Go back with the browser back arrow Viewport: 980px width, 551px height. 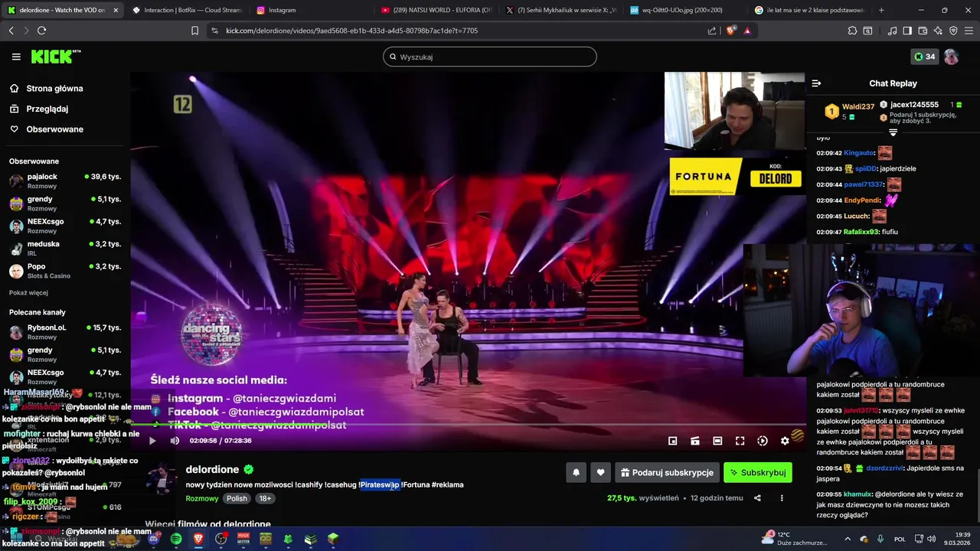11,31
